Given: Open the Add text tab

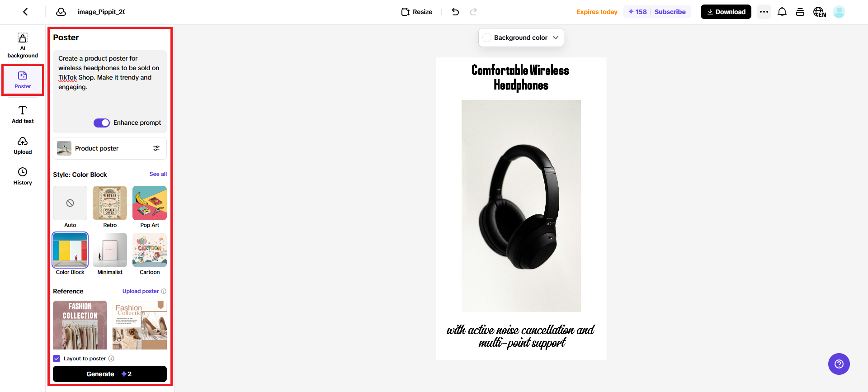Looking at the screenshot, I should click(x=23, y=115).
